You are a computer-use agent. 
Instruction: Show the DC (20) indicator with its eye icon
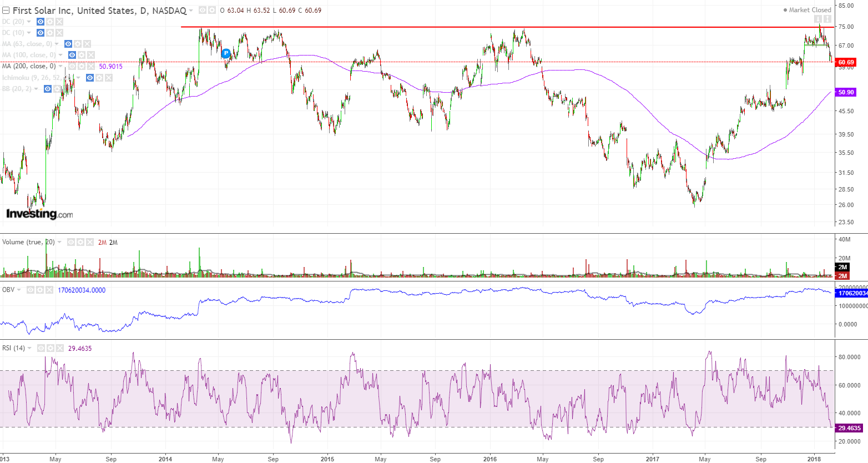click(x=41, y=22)
